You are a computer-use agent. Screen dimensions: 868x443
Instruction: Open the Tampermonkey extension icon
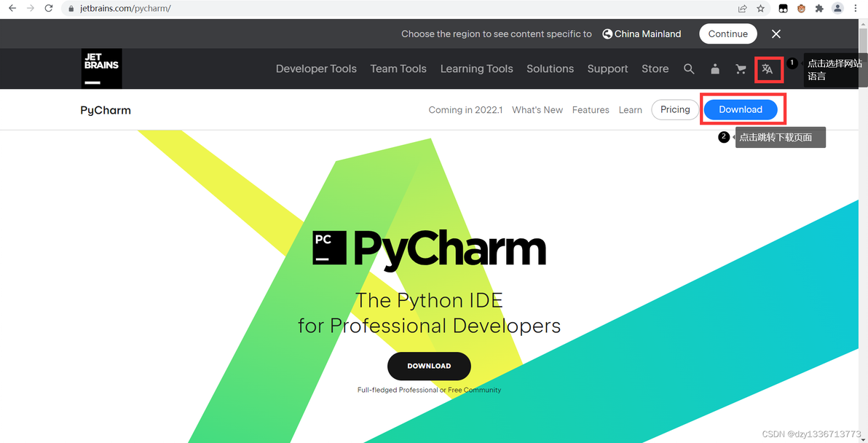point(784,8)
